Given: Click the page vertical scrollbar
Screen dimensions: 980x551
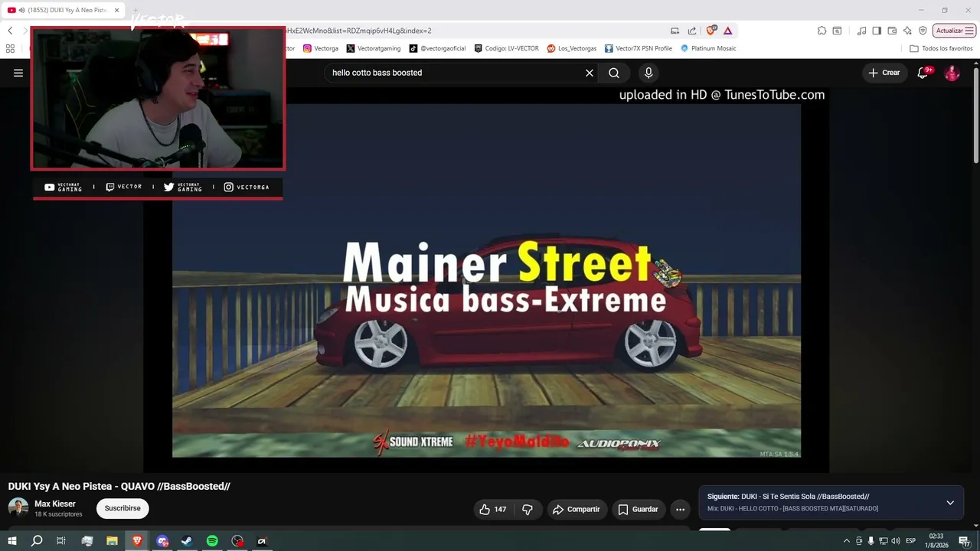Looking at the screenshot, I should (976, 115).
